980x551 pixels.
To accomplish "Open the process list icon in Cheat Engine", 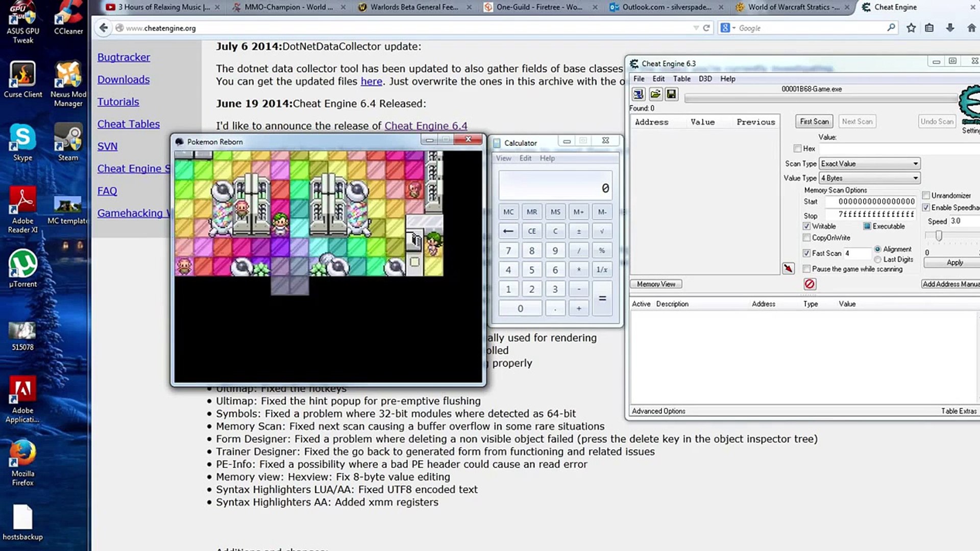I will pos(638,94).
